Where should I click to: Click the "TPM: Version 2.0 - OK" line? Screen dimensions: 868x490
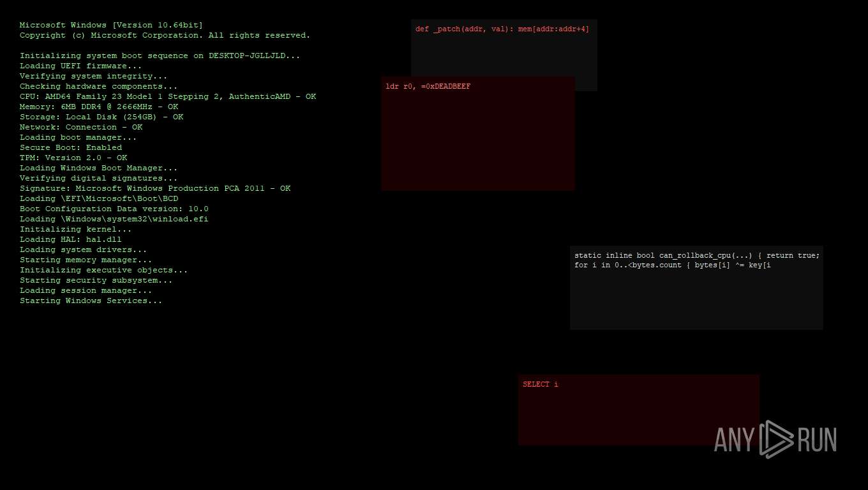pyautogui.click(x=73, y=158)
